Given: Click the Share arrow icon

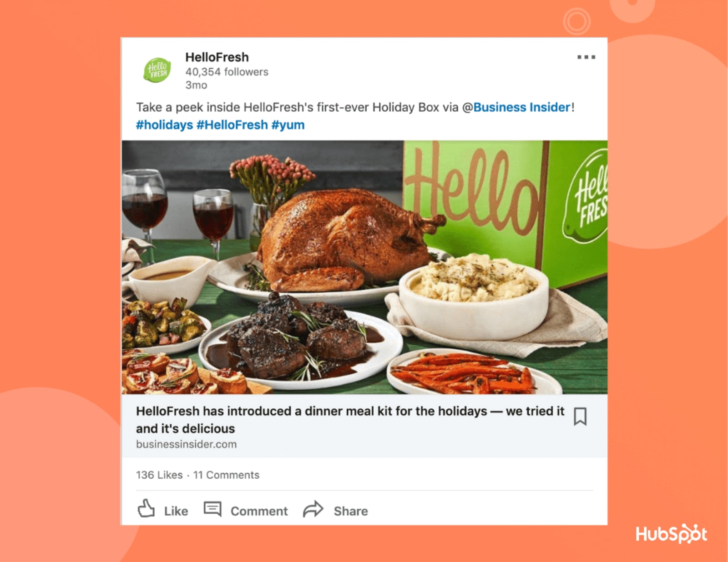Looking at the screenshot, I should [x=313, y=509].
